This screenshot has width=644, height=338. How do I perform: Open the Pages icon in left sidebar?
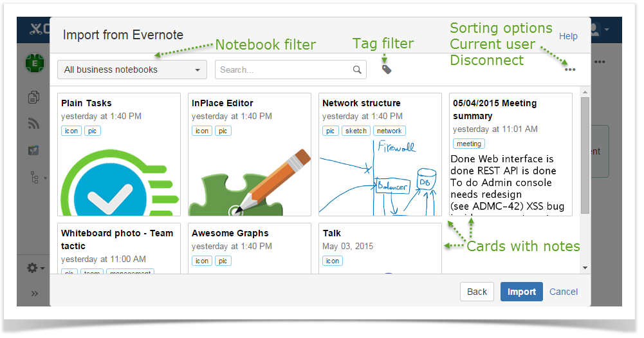[33, 98]
